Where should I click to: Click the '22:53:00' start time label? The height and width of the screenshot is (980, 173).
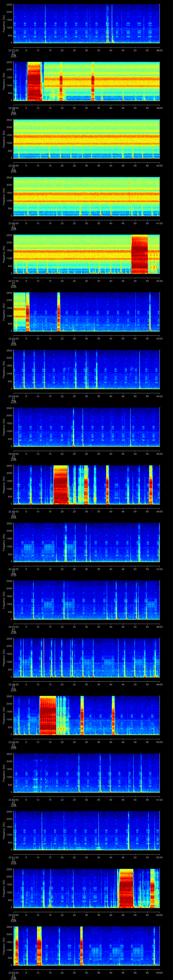(13, 972)
